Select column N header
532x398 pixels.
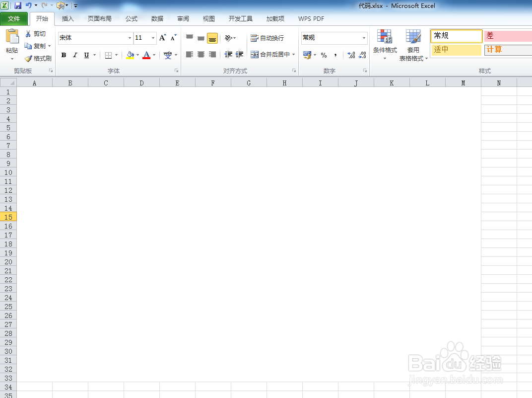tap(499, 83)
